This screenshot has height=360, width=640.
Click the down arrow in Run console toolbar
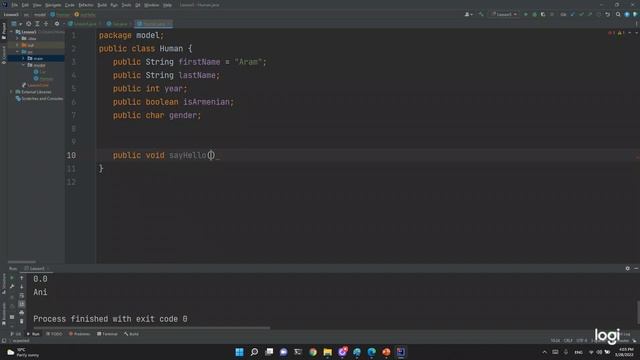pos(22,287)
